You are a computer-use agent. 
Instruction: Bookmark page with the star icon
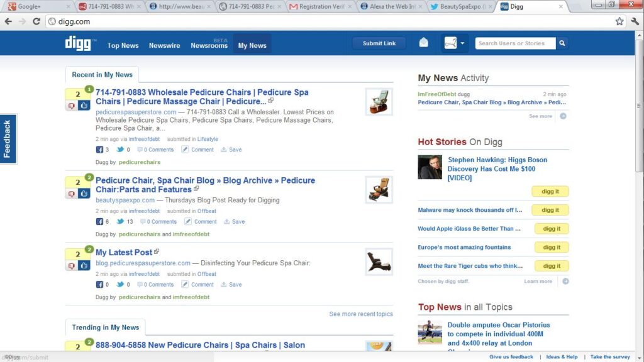[x=619, y=21]
